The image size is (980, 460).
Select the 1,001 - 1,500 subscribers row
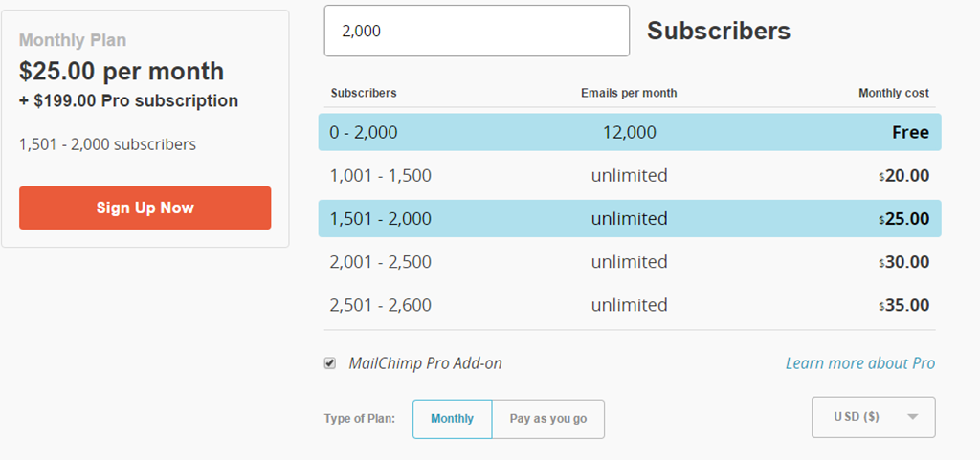point(629,176)
